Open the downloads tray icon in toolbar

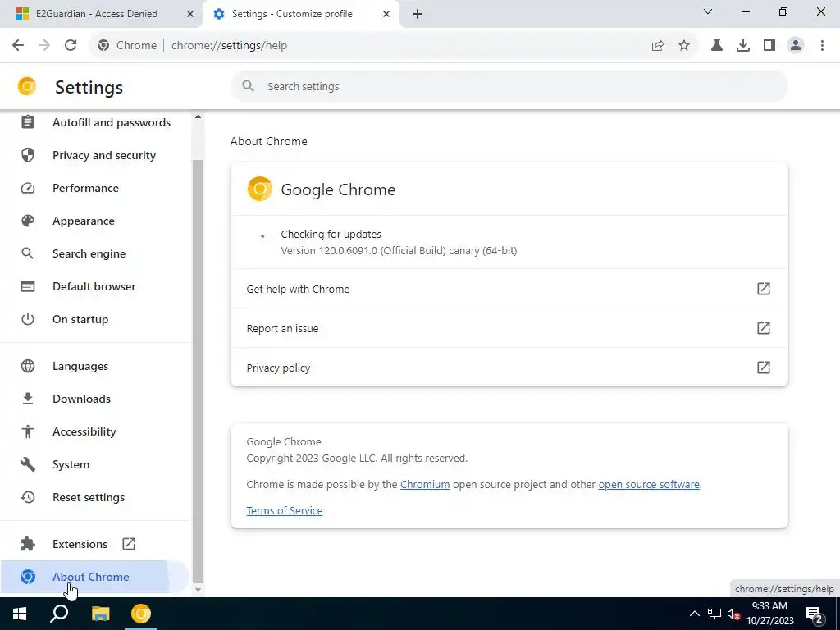[743, 46]
